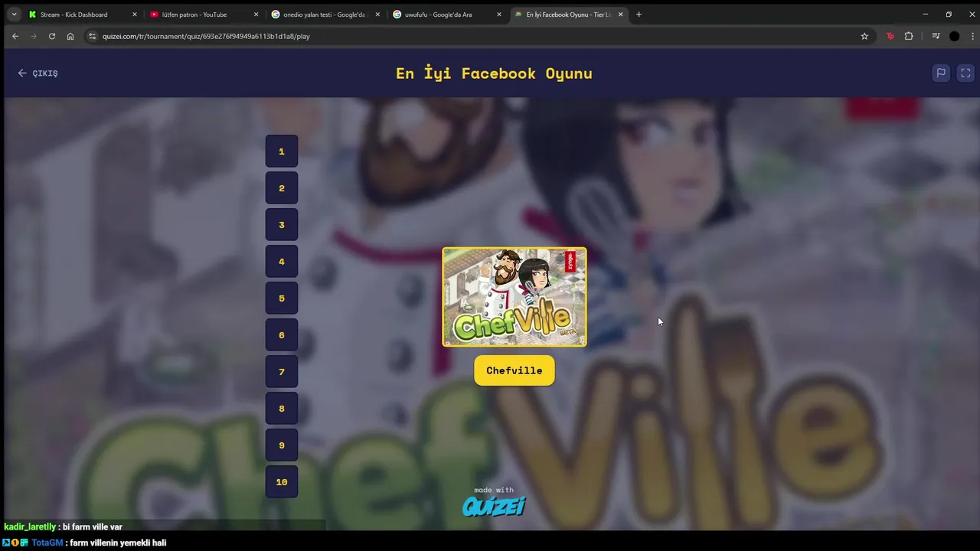The height and width of the screenshot is (551, 980).
Task: Close the Kick Dashboard tab
Action: [134, 15]
